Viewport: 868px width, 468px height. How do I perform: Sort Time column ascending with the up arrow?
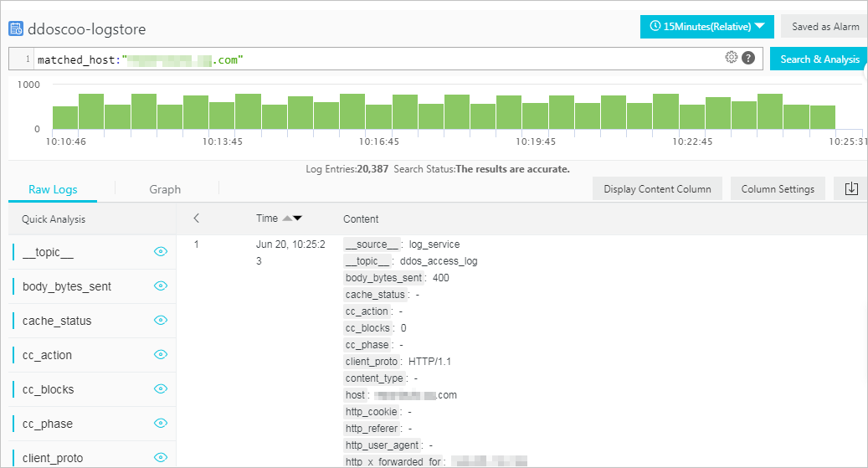coord(287,219)
